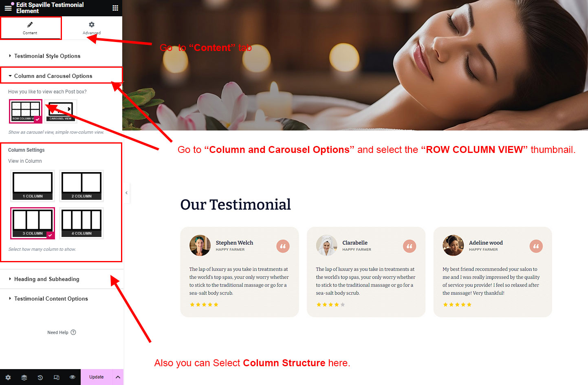Preview changes with the eye icon
588x385 pixels.
(x=73, y=377)
